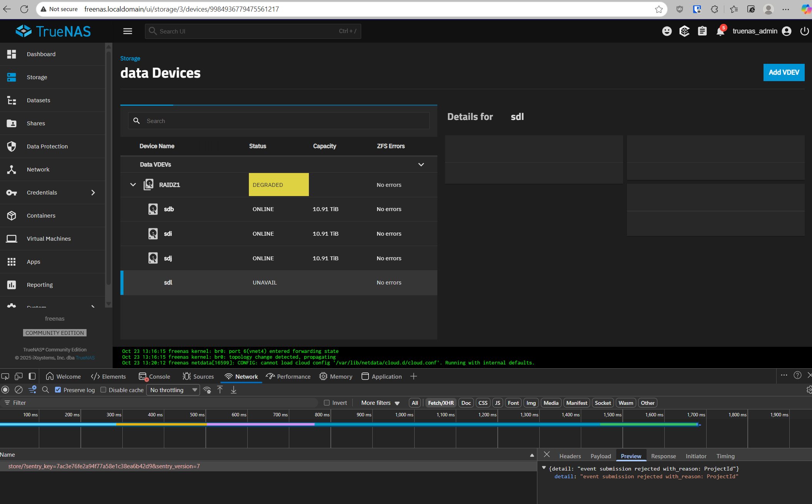
Task: Click the Add VDEV button
Action: click(x=784, y=72)
